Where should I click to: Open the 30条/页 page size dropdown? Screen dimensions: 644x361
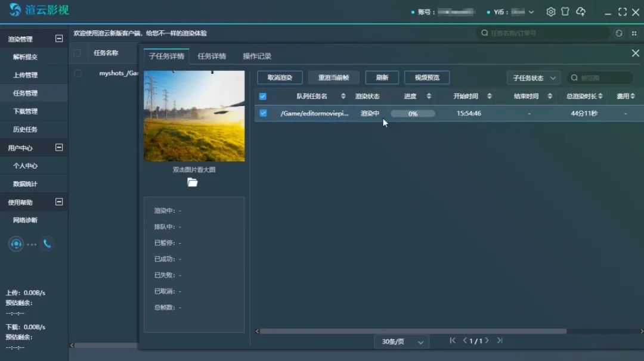pyautogui.click(x=404, y=342)
